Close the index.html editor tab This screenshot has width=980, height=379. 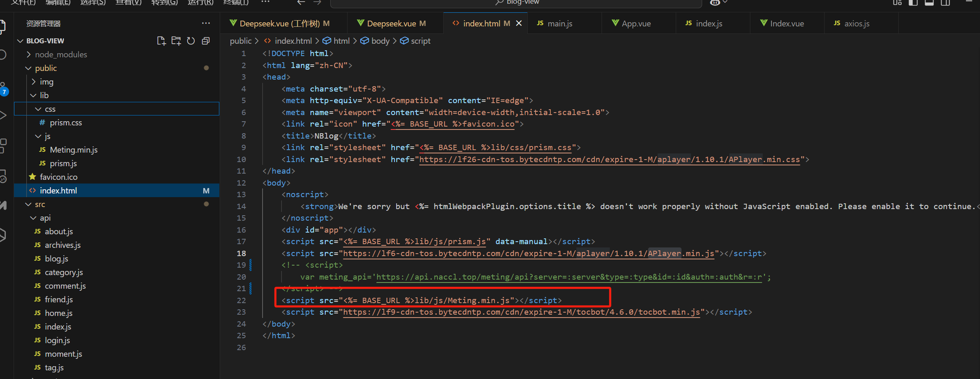click(519, 24)
